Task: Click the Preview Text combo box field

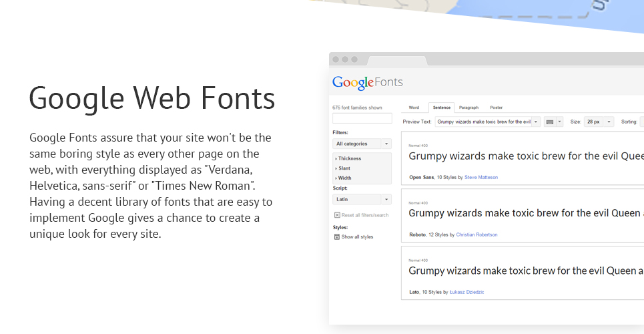Action: (483, 122)
